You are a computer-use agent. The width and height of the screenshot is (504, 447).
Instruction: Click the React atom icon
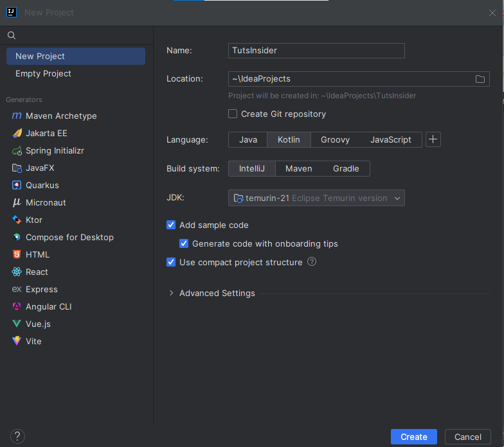17,272
